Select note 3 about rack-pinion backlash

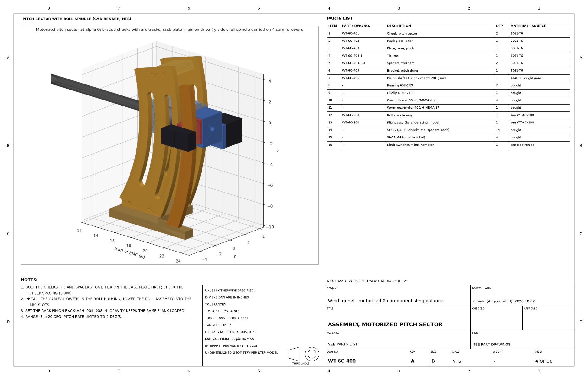(103, 311)
